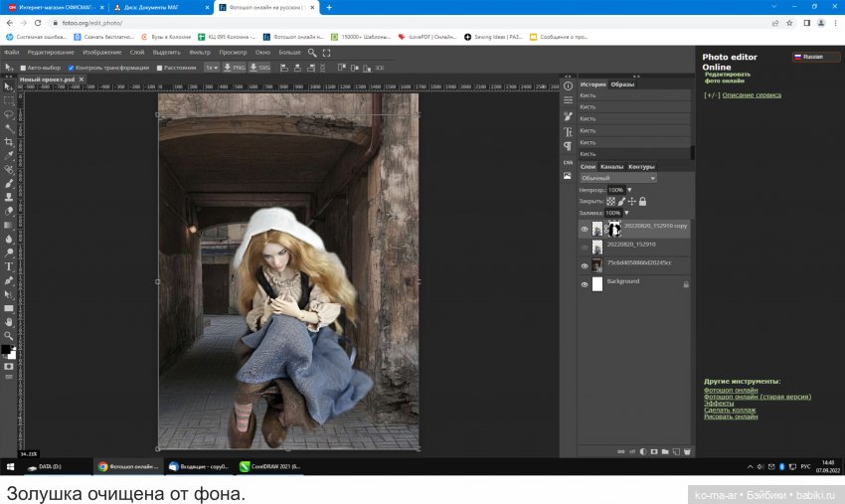Select the Eyedropper tool
Image resolution: width=845 pixels, height=504 pixels.
click(9, 156)
